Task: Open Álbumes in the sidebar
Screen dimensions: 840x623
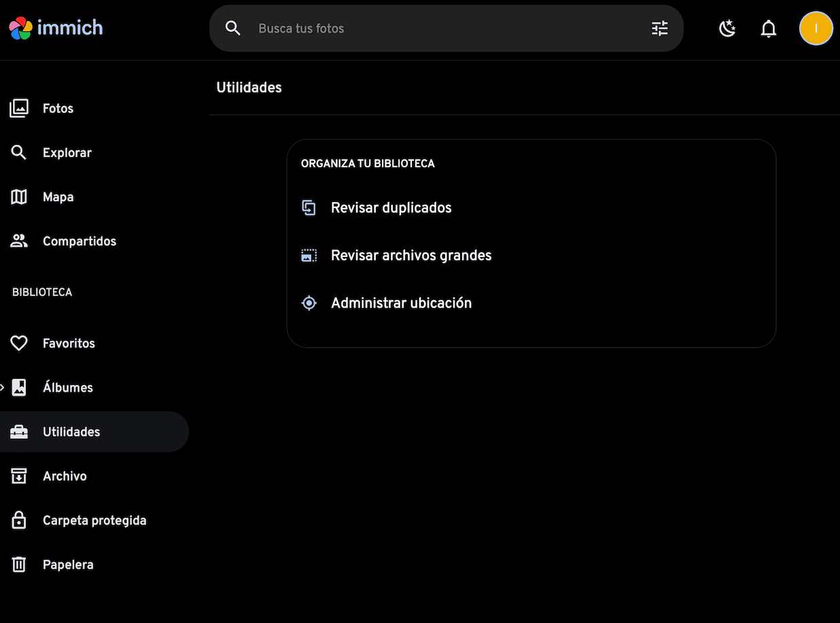Action: coord(67,388)
